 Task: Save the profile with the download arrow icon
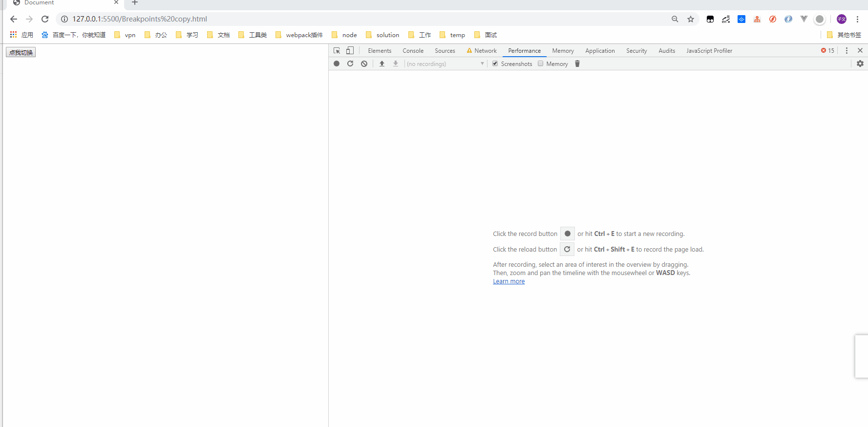(x=396, y=64)
